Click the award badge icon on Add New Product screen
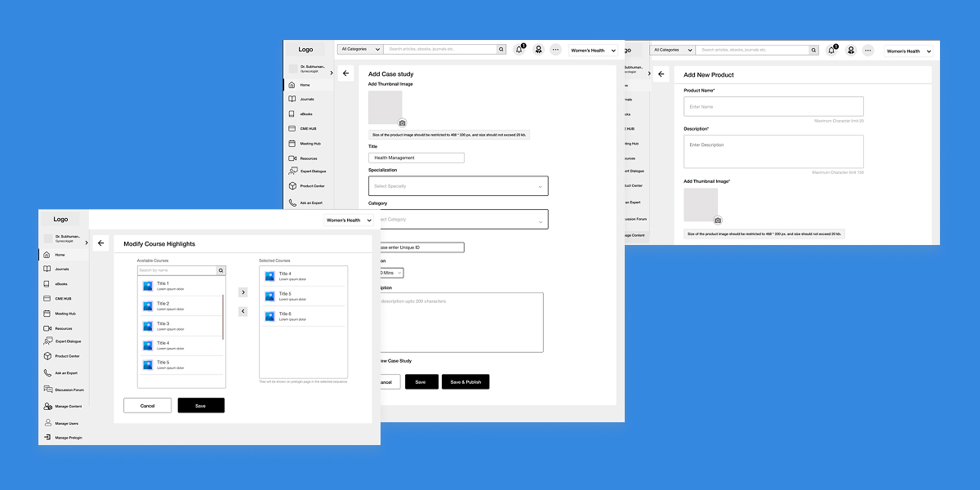This screenshot has height=490, width=980. coord(850,51)
